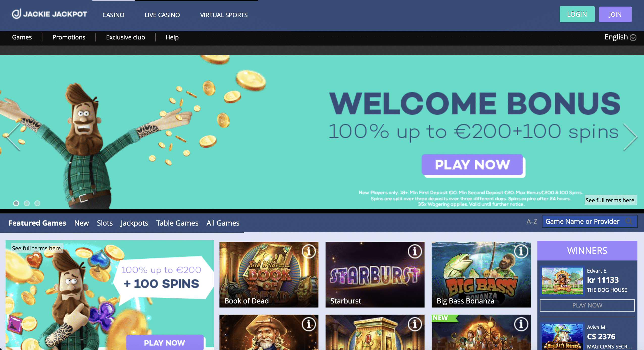The width and height of the screenshot is (644, 350).
Task: Open the A-Z sorting option
Action: tap(532, 222)
